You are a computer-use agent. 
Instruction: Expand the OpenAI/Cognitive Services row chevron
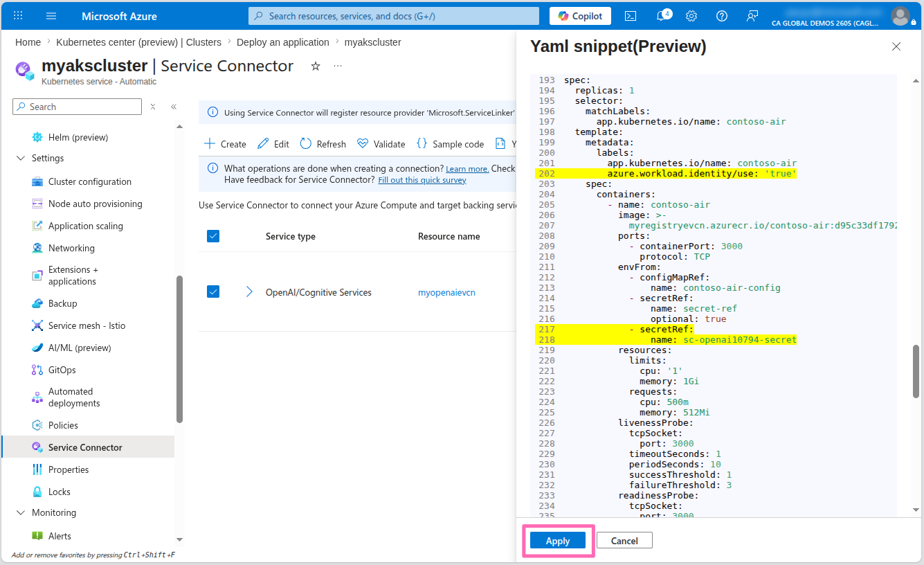(249, 292)
